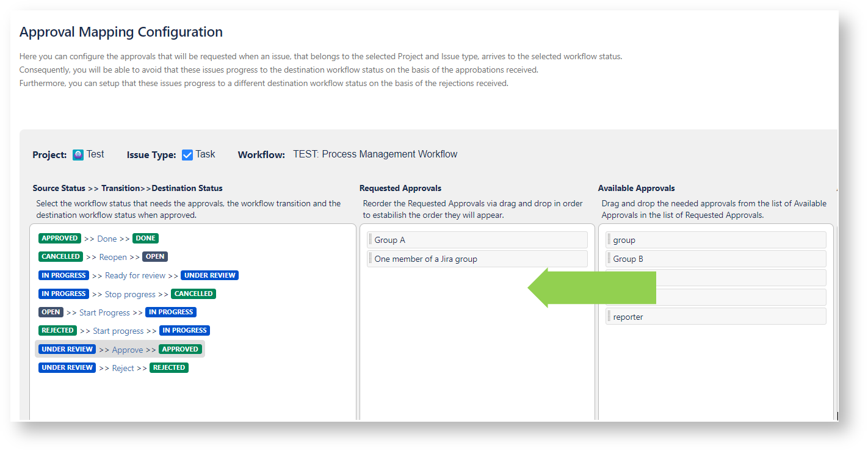The height and width of the screenshot is (451, 868).
Task: Select Group B in Available Approvals
Action: (x=628, y=259)
